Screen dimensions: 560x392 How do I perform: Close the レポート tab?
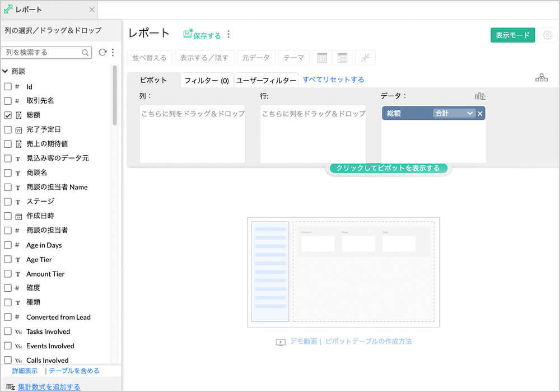pyautogui.click(x=92, y=10)
